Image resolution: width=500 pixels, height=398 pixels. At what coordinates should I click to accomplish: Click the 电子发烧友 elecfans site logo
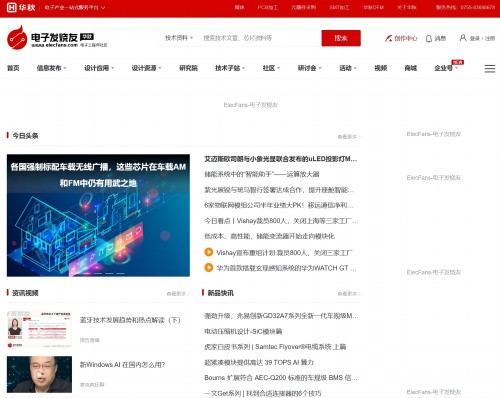[57, 37]
